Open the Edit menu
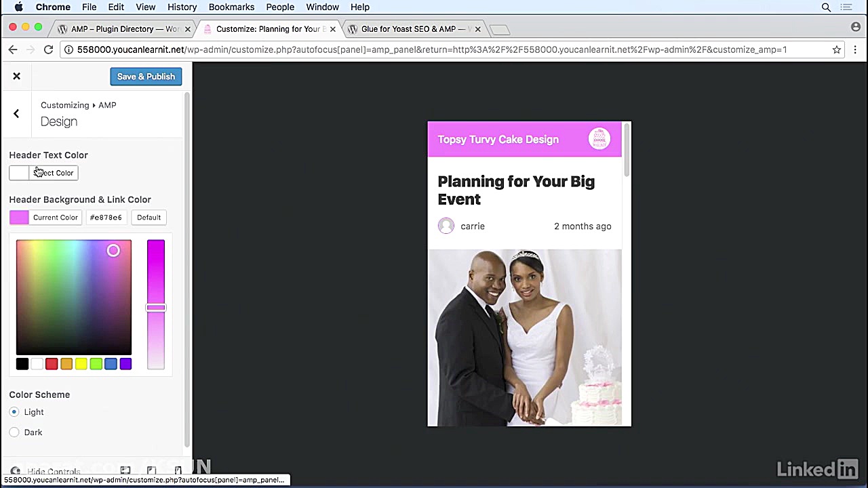 (116, 7)
